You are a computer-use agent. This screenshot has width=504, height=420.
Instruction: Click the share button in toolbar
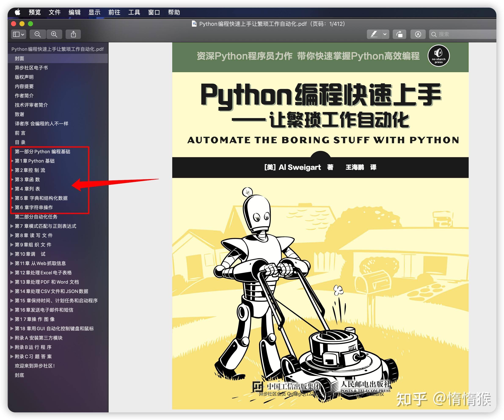point(73,34)
